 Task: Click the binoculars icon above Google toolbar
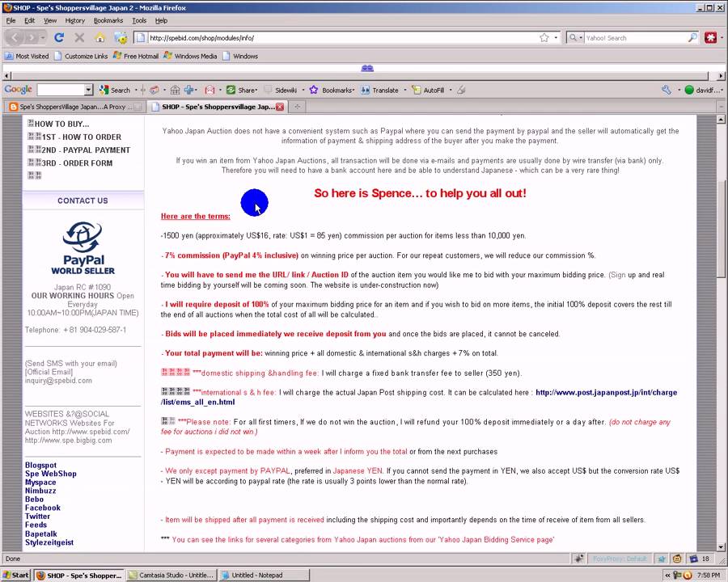(x=367, y=68)
